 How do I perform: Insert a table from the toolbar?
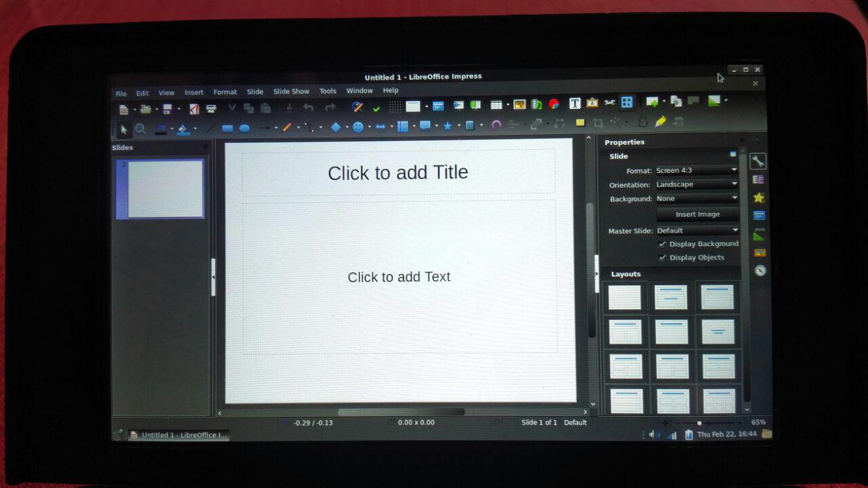click(496, 105)
